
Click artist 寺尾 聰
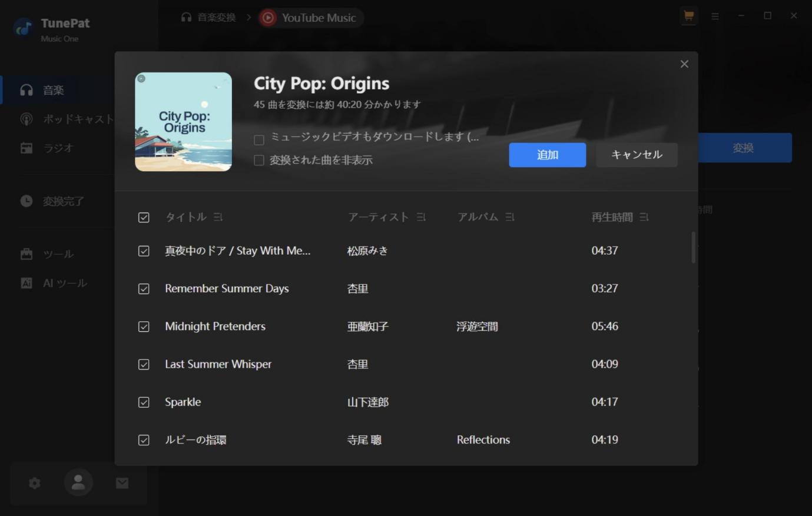[x=364, y=440]
